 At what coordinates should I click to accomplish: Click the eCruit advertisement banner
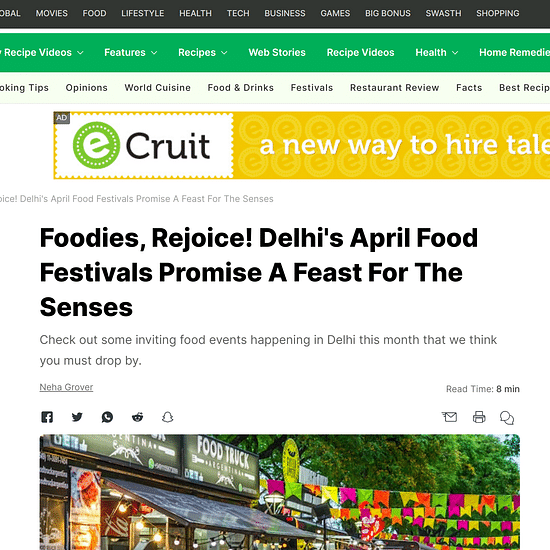[302, 145]
